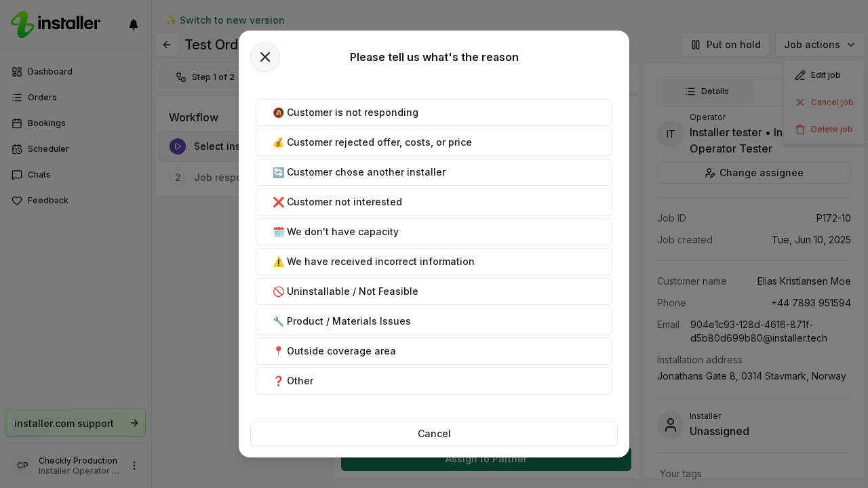
Task: Select 'Customer not interested' reason
Action: click(x=434, y=202)
